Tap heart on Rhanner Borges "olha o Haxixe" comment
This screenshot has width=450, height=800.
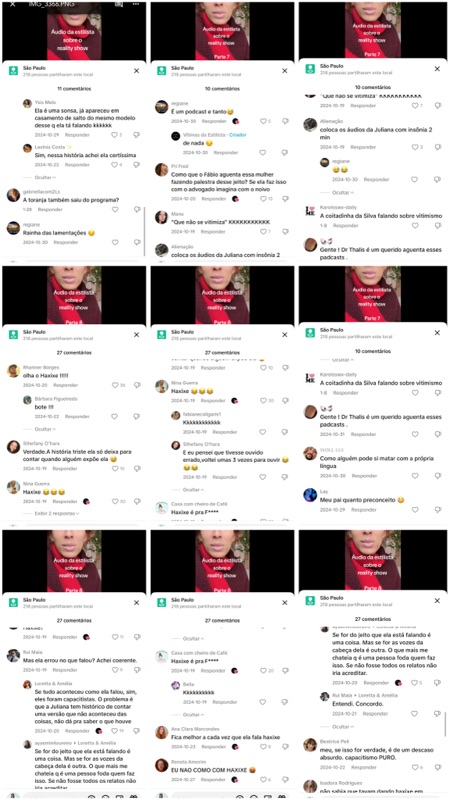pos(115,385)
